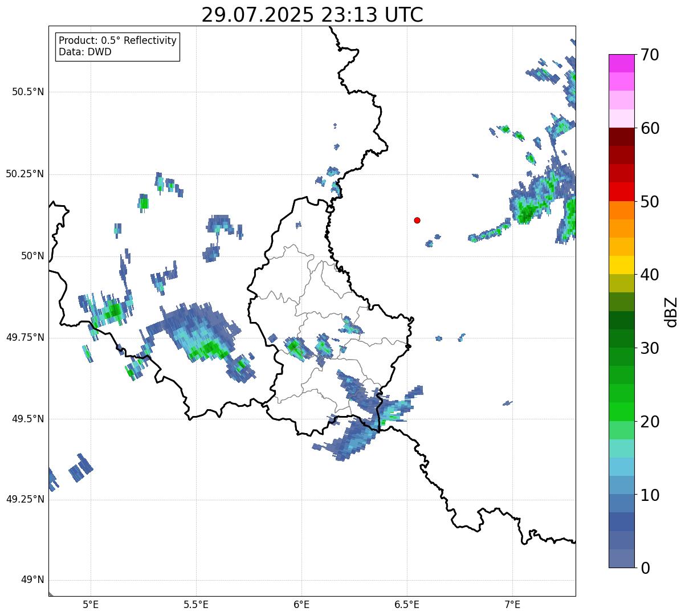Click the 50 colorbar tick label
The width and height of the screenshot is (685, 616).
tap(649, 202)
